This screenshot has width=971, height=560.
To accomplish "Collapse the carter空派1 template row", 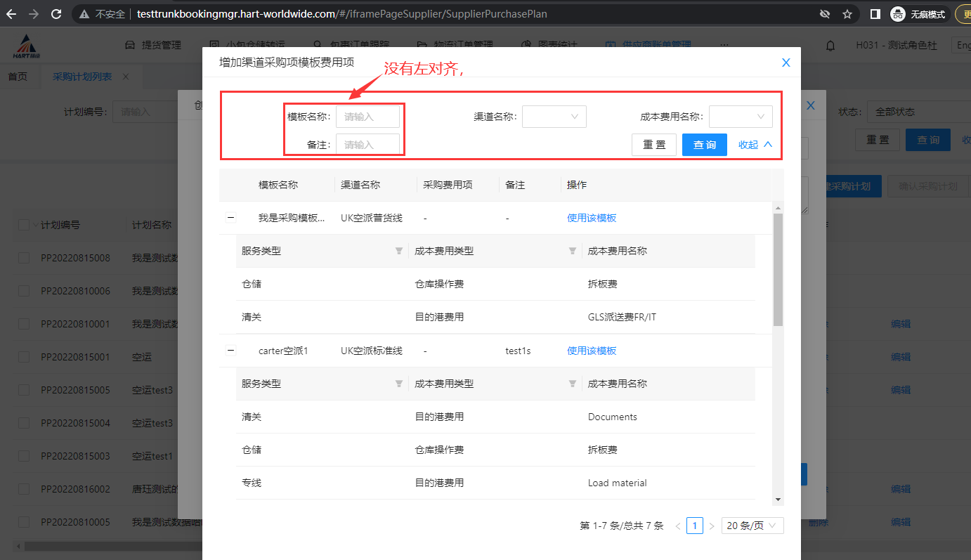I will pyautogui.click(x=230, y=351).
